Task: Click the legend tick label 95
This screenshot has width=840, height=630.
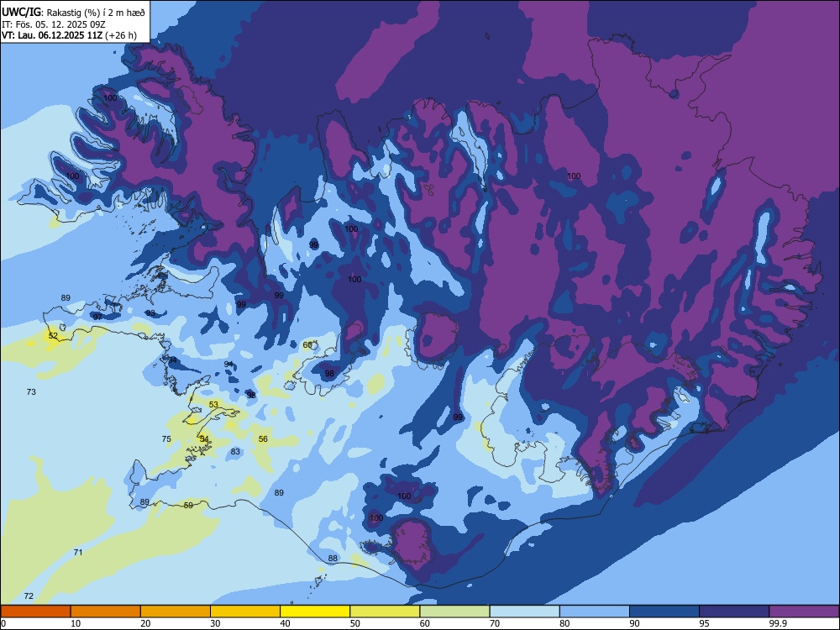Action: click(705, 623)
